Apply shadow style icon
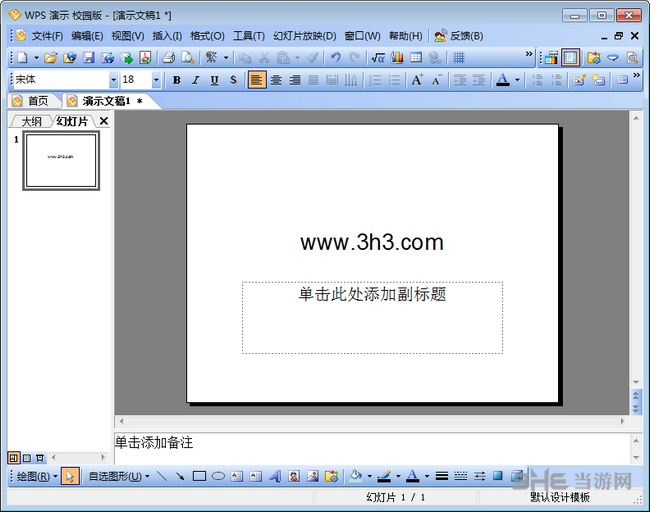 click(498, 476)
